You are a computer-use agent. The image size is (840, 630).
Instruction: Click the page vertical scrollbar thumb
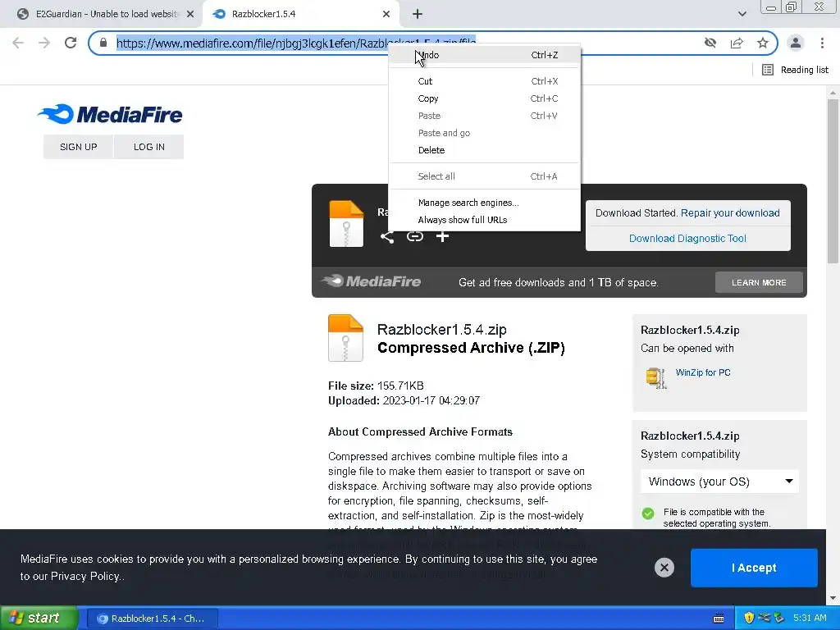click(x=833, y=180)
